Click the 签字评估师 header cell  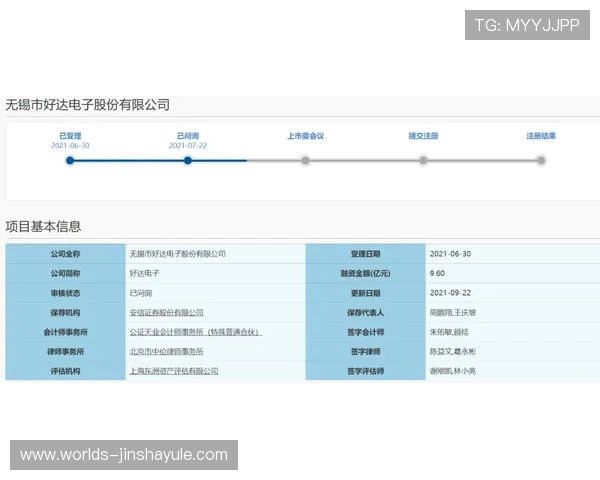tap(365, 371)
